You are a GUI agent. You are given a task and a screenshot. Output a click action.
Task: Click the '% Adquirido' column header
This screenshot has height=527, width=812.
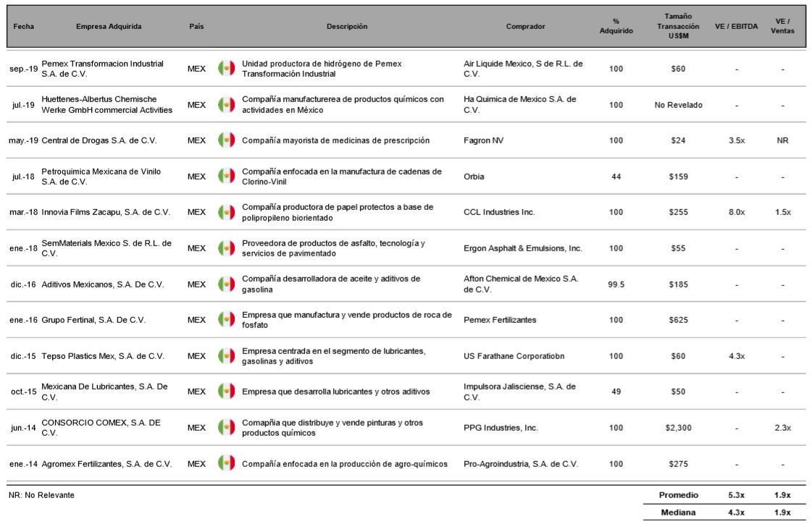(616, 26)
